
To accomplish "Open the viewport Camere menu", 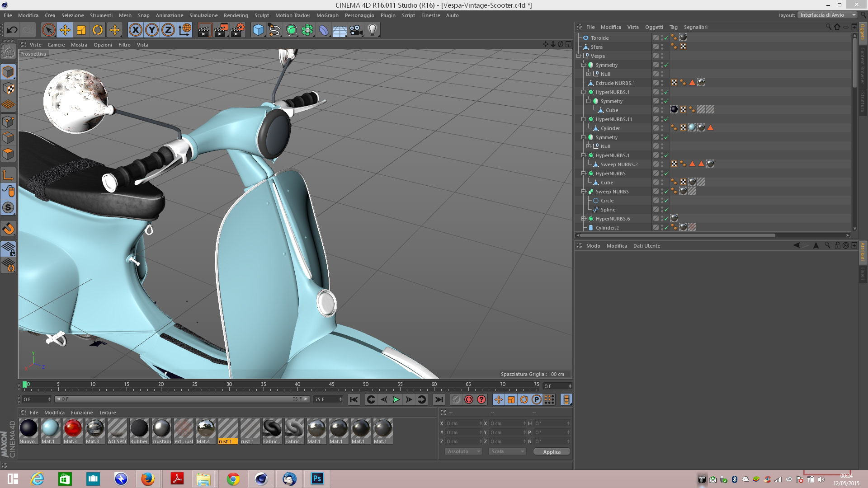I will pos(56,45).
